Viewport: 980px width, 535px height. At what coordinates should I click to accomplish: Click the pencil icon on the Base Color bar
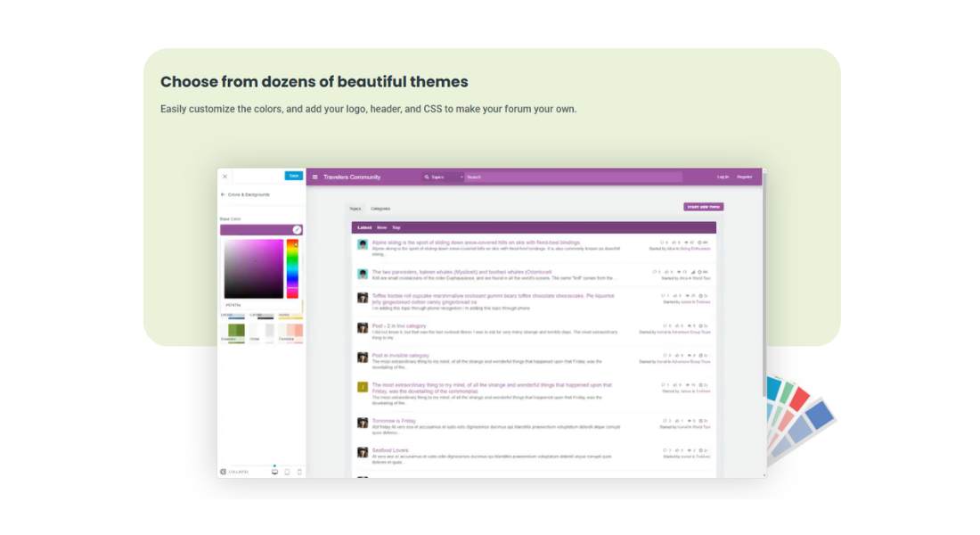pyautogui.click(x=298, y=229)
